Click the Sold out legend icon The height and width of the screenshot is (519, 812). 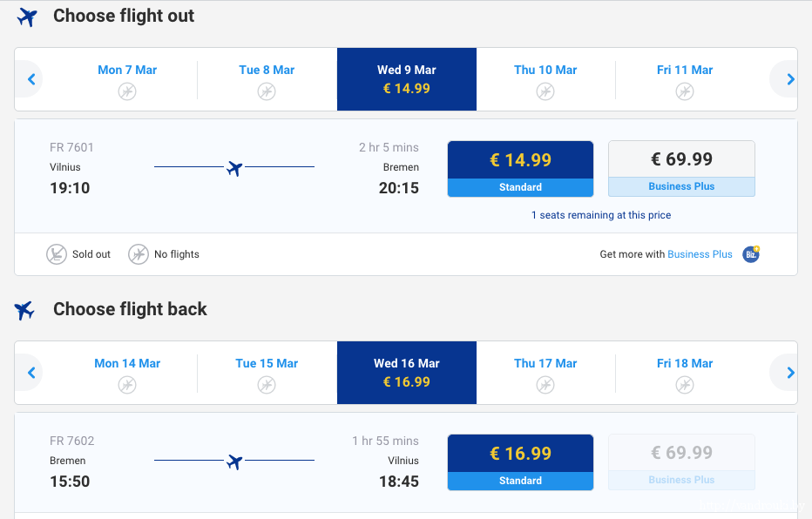pos(57,254)
